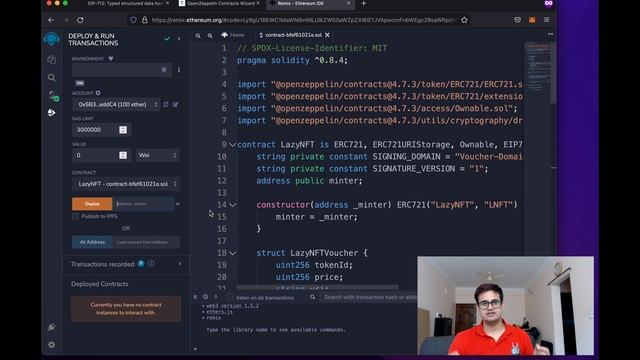Open the orange extension icon in toolbar
This screenshot has height=360, width=640.
tap(532, 20)
